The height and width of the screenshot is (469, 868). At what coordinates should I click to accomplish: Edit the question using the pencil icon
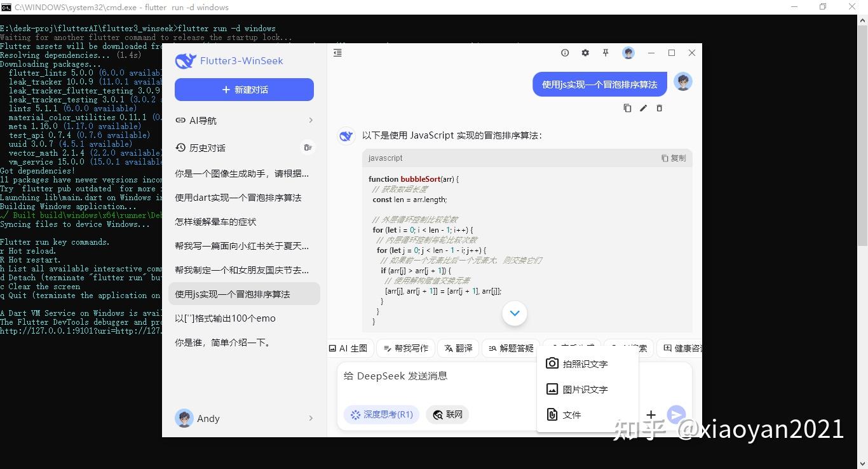click(643, 108)
